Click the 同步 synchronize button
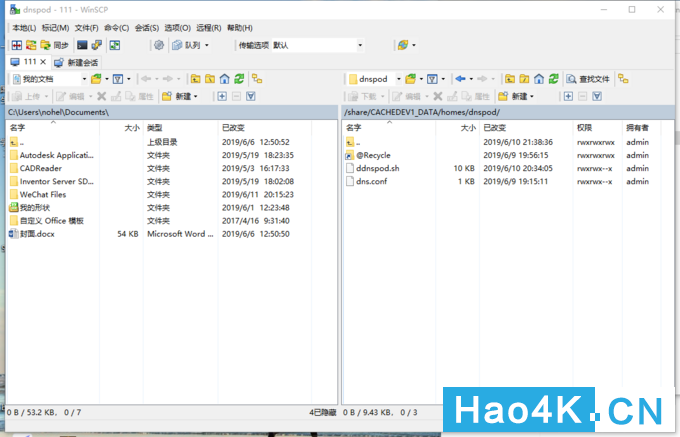Viewport: 680px width, 437px height. pos(55,45)
